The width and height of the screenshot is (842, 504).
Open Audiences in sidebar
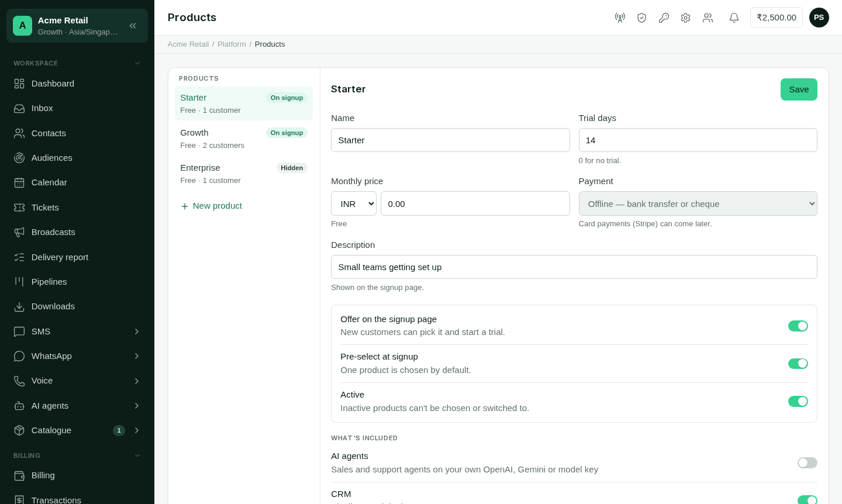click(77, 158)
